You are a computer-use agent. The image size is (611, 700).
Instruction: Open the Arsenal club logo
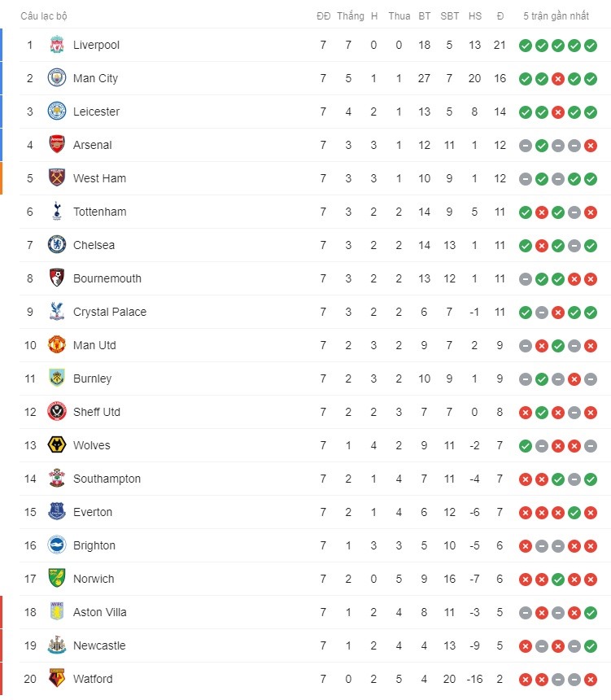(x=57, y=145)
